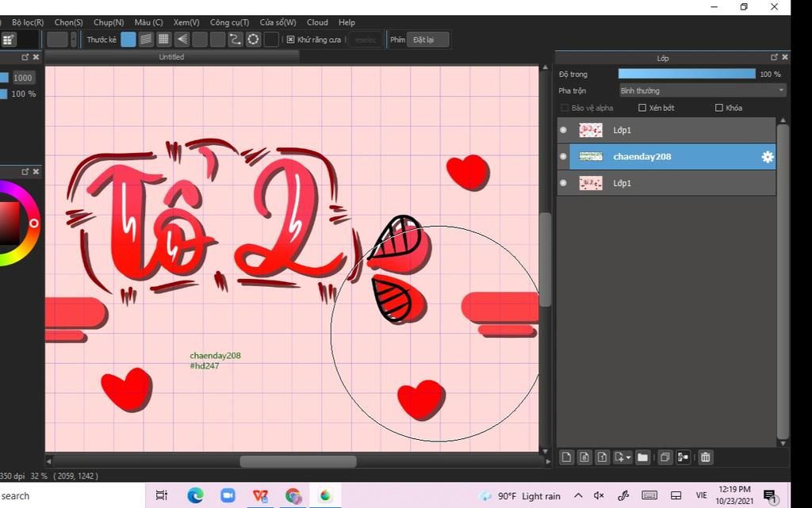Image resolution: width=812 pixels, height=508 pixels.
Task: Click the canvas horizontal scrollbar thumb
Action: pos(298,461)
